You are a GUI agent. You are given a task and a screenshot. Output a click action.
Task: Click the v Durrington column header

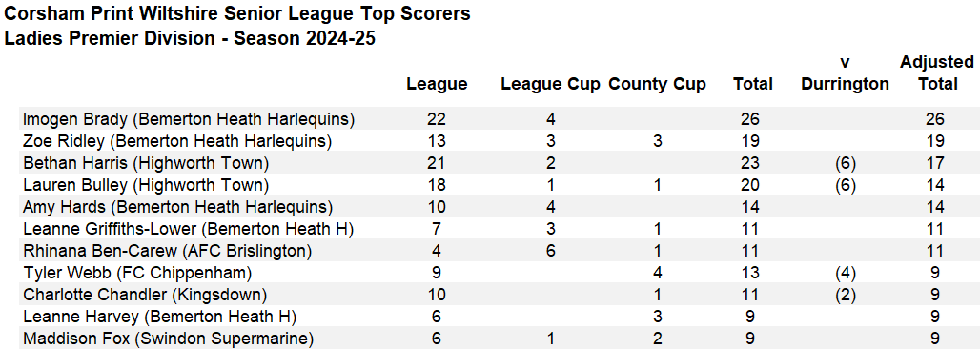pyautogui.click(x=845, y=73)
